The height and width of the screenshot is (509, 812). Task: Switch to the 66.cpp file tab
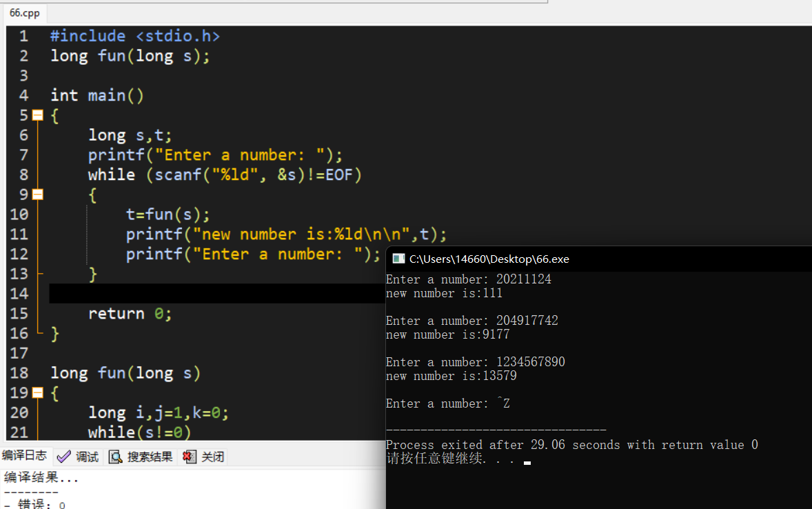[24, 13]
